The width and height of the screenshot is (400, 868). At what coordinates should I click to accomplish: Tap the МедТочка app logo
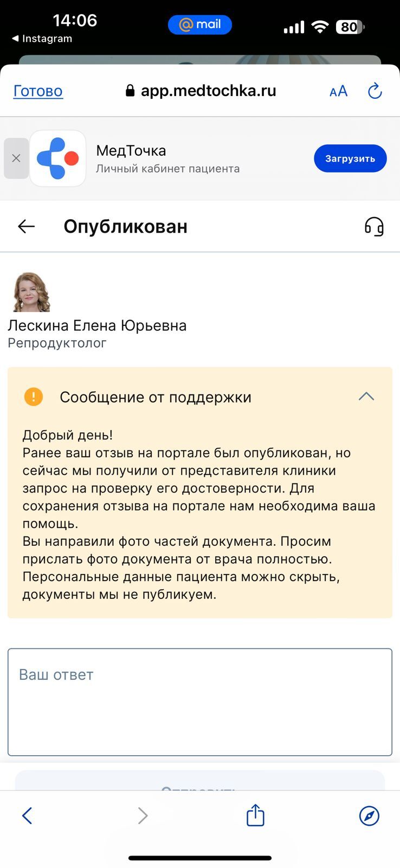tap(58, 158)
